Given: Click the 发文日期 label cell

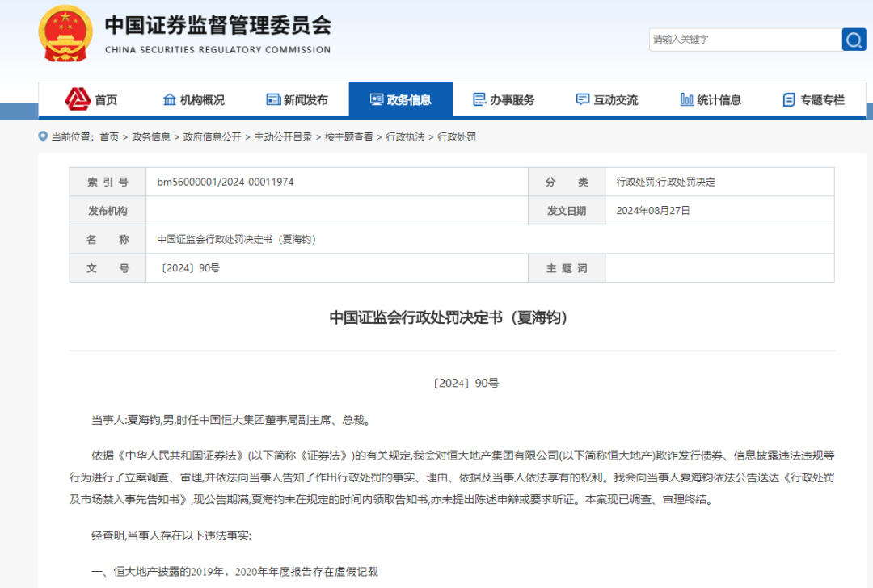Looking at the screenshot, I should pyautogui.click(x=567, y=211).
